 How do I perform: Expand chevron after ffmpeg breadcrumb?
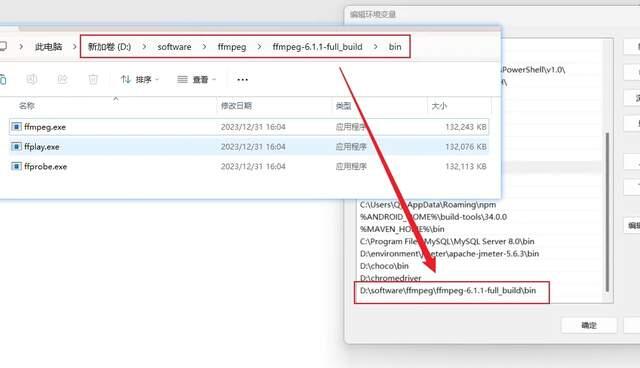click(259, 47)
